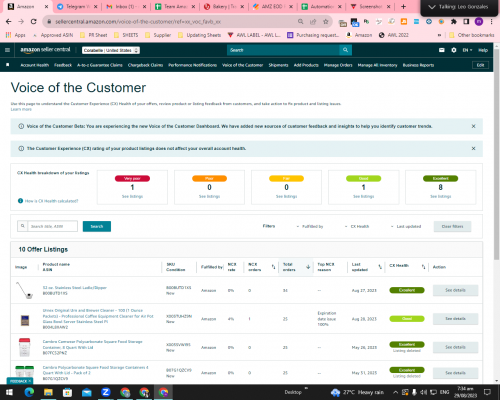The height and width of the screenshot is (400, 500).
Task: Open the How is CX Health calculated link
Action: coord(51,201)
